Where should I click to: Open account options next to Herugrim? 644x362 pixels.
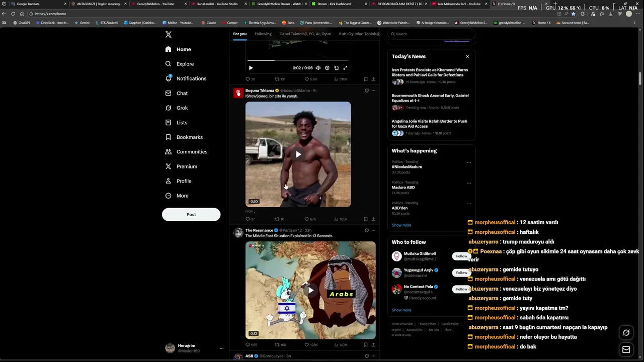[221, 348]
